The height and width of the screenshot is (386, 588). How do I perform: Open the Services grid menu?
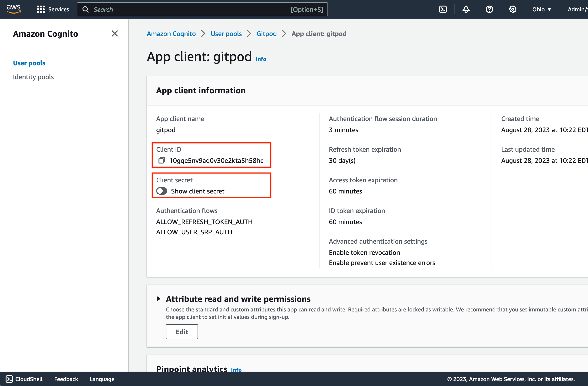pyautogui.click(x=53, y=9)
